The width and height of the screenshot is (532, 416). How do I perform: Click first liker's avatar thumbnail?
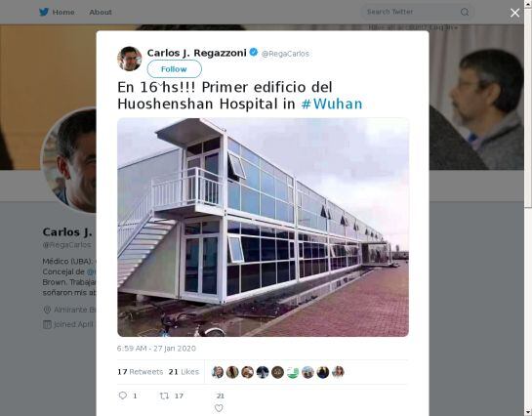pyautogui.click(x=218, y=372)
